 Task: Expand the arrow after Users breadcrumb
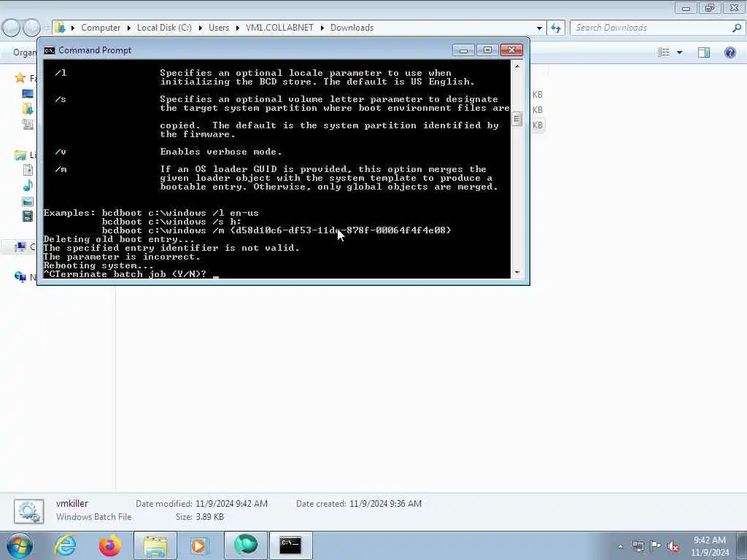(x=237, y=28)
